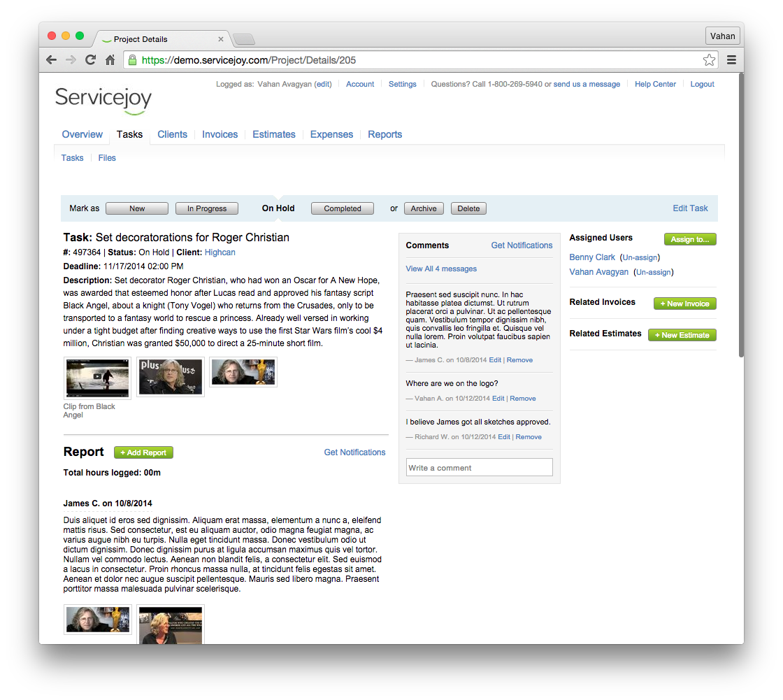
Task: Open the Files sub-tab
Action: click(x=107, y=158)
